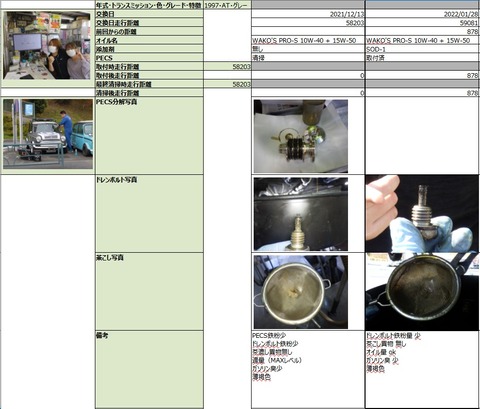Open the drain bolt photo held by blue glove
The width and height of the screenshot is (480, 409).
(422, 213)
